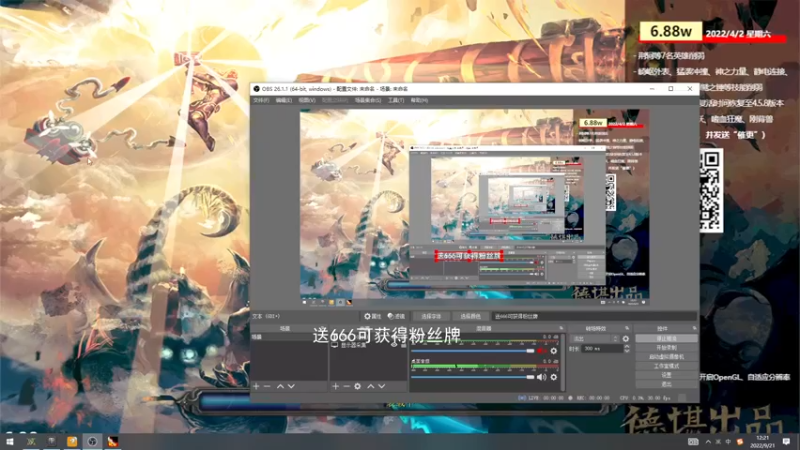Move the source down in sources list
The image size is (800, 450).
point(382,386)
